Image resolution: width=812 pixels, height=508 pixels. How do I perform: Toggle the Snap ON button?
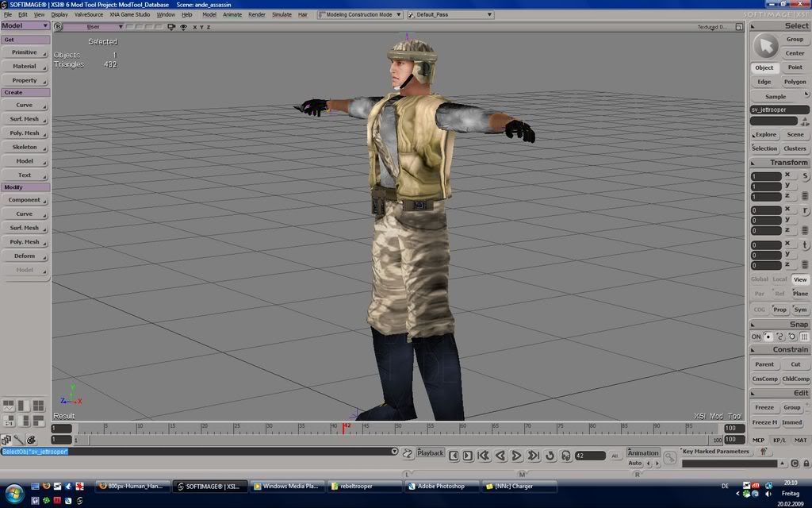coord(756,337)
